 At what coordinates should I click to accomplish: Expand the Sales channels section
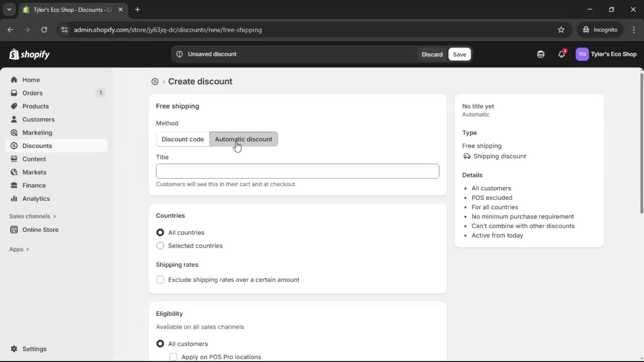pyautogui.click(x=33, y=216)
